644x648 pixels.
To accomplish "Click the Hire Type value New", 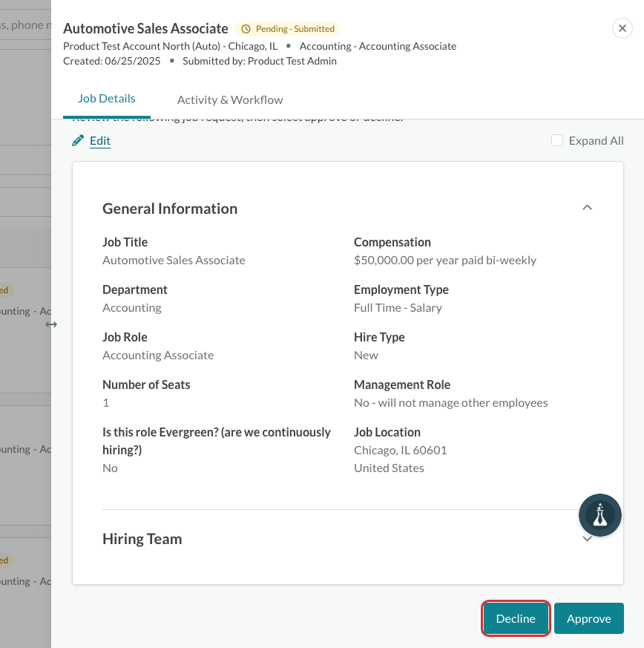I will point(366,356).
